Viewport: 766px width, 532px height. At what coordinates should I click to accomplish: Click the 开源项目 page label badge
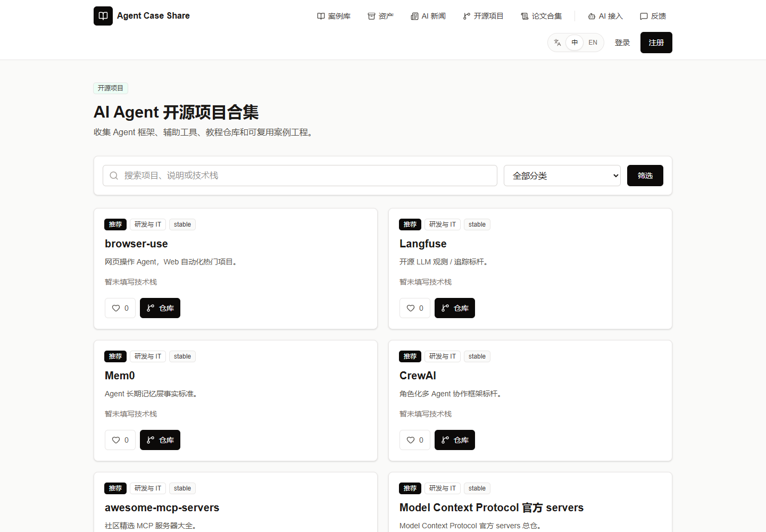(x=111, y=88)
